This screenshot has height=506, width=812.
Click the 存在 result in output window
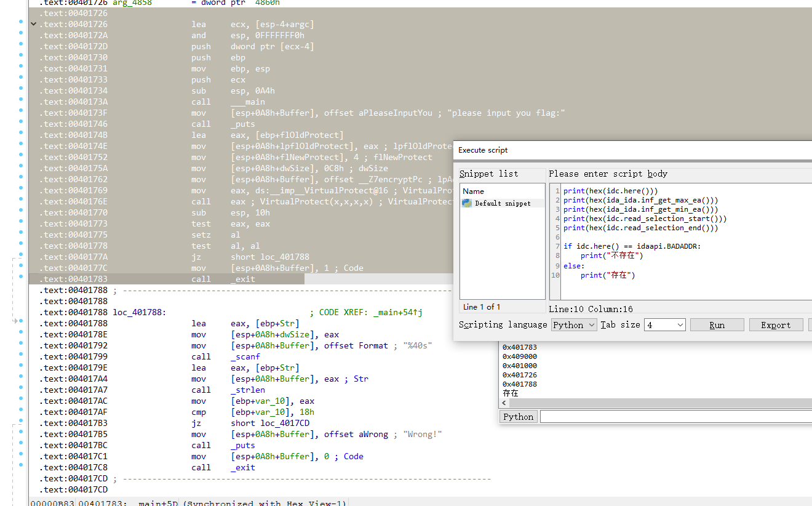click(510, 393)
